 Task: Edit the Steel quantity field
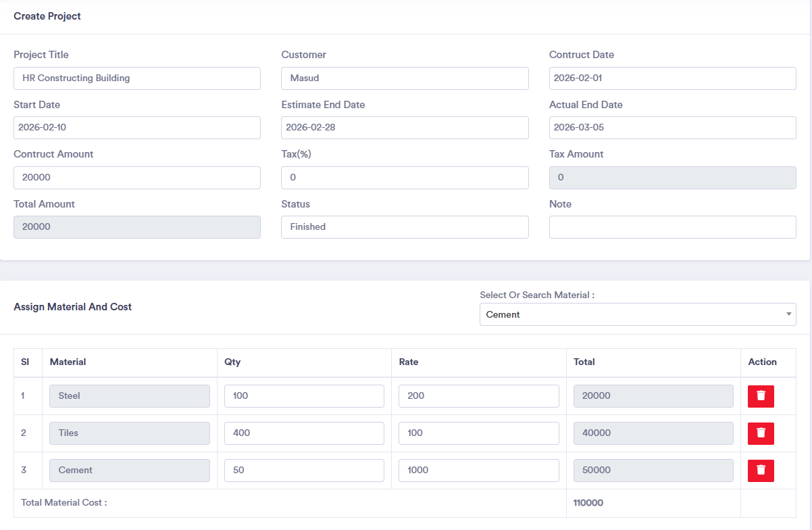point(304,396)
